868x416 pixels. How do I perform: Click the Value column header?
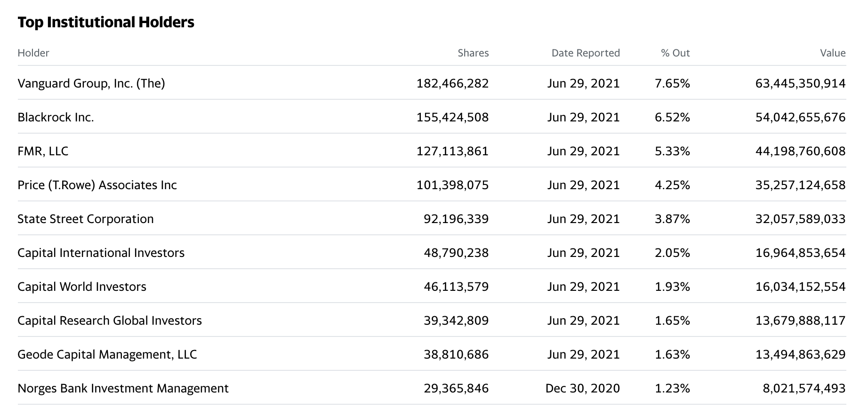pyautogui.click(x=833, y=53)
